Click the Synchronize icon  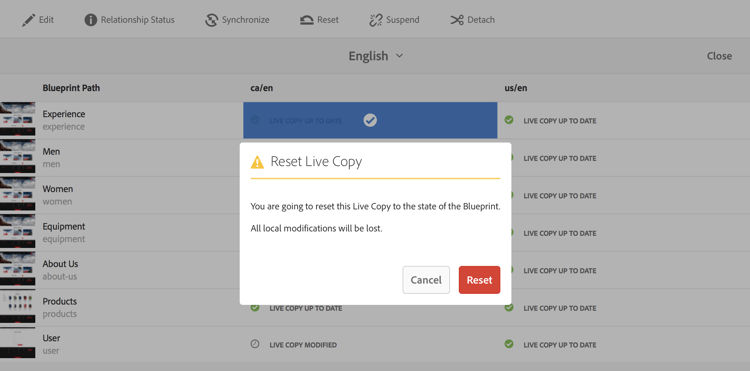211,20
